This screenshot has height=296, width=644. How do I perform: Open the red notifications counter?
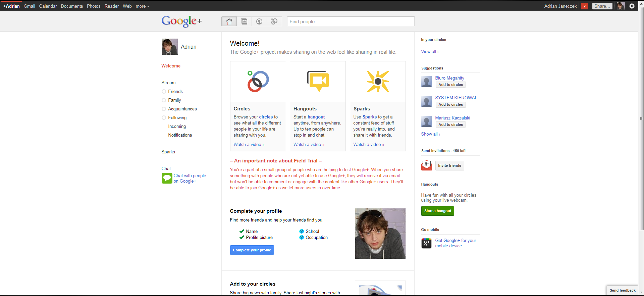point(584,6)
